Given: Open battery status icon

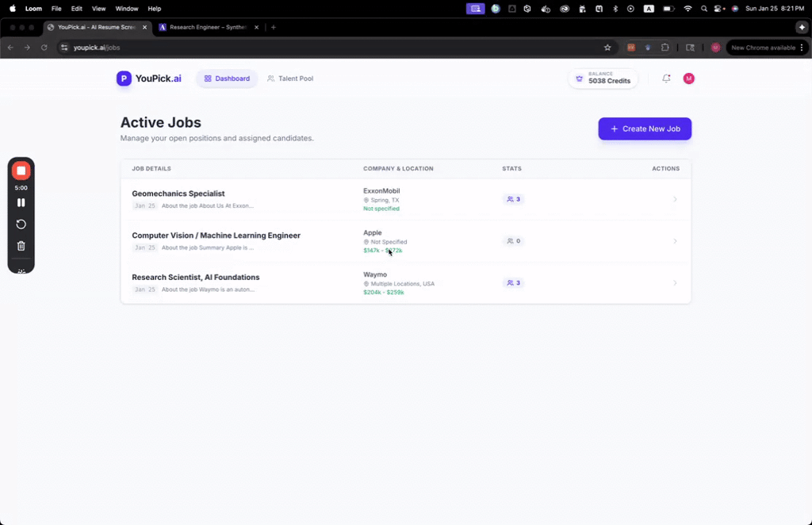Looking at the screenshot, I should coord(668,9).
